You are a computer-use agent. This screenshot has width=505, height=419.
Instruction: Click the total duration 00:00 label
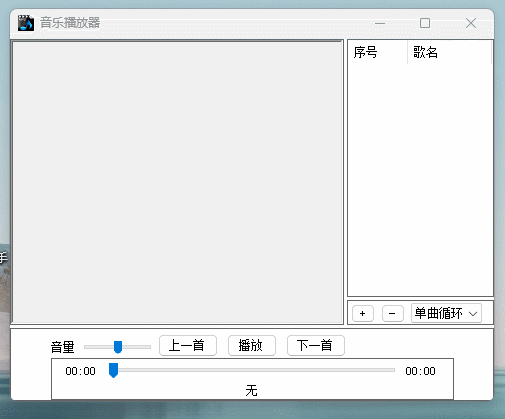pyautogui.click(x=420, y=371)
